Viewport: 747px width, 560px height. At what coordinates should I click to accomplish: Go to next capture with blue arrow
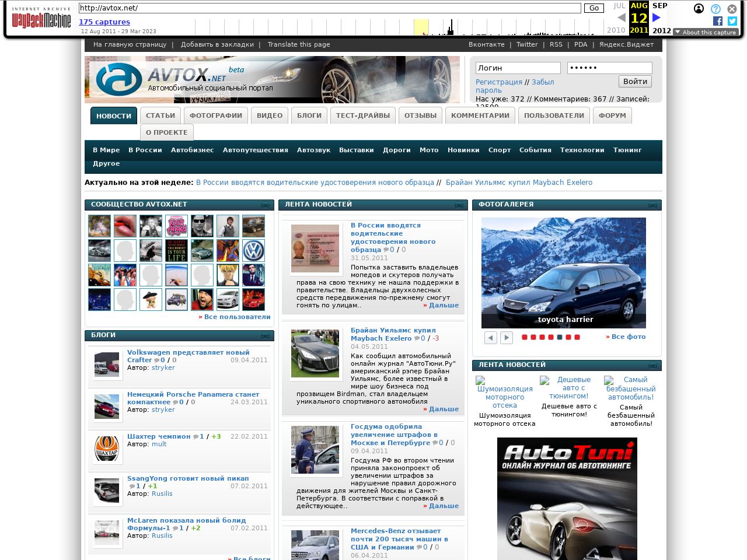pos(657,17)
